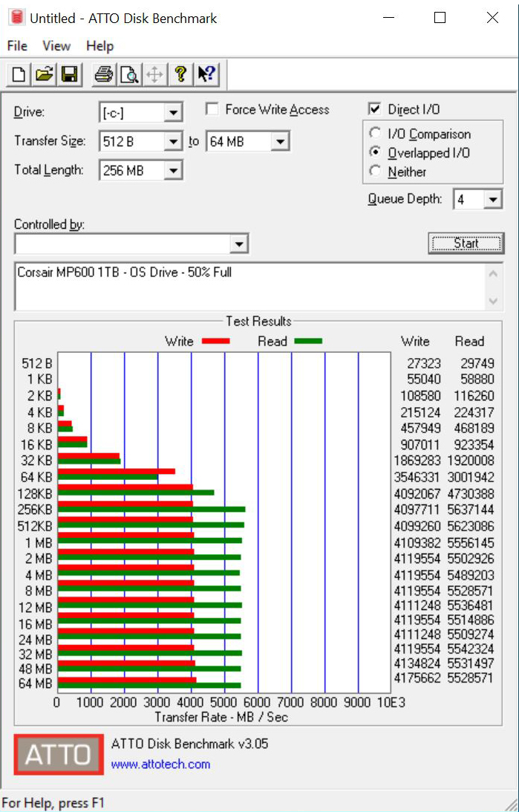Visit the www.attotech.com link
This screenshot has width=519, height=812.
point(160,764)
